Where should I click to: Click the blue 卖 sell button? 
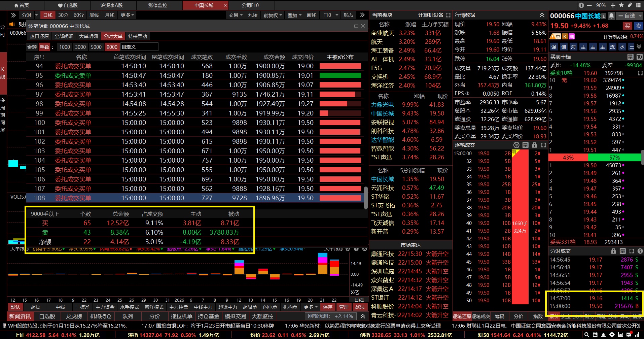[x=638, y=26]
